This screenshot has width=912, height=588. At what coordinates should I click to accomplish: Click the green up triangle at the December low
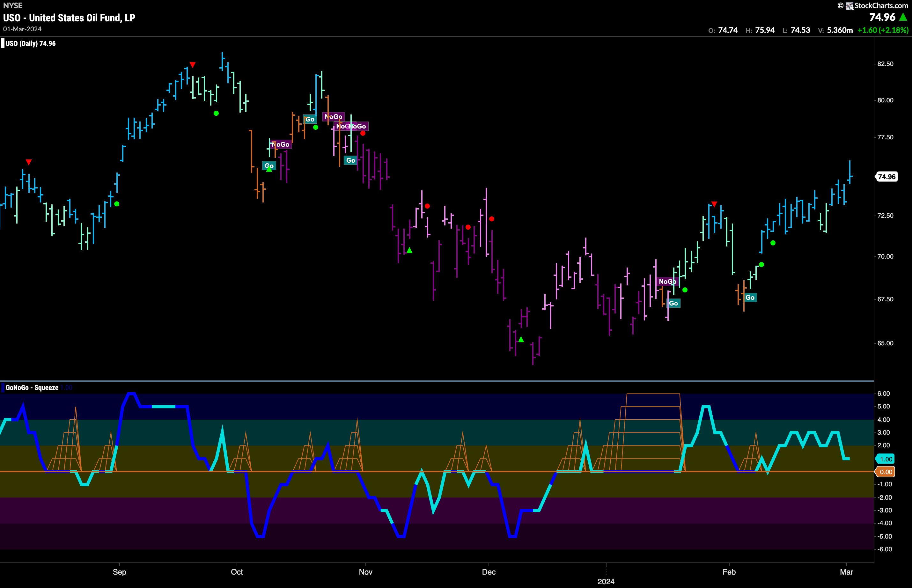pos(521,339)
